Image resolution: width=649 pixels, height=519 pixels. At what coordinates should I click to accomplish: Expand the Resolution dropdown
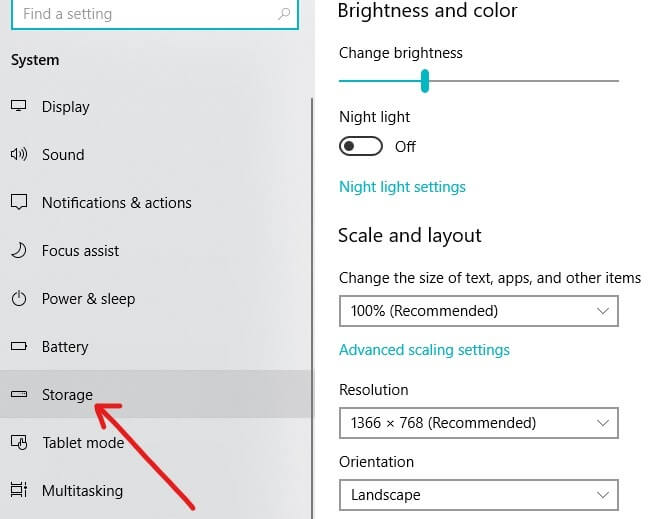point(478,423)
